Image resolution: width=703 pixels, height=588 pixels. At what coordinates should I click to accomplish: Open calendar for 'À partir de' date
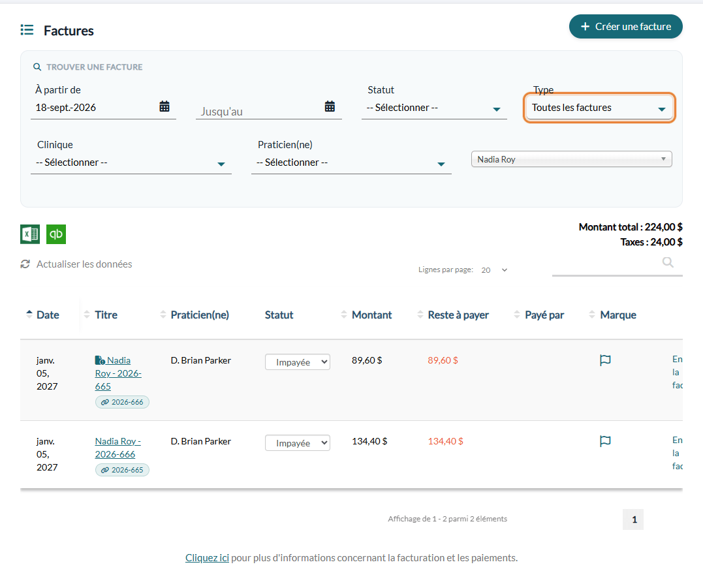(164, 106)
